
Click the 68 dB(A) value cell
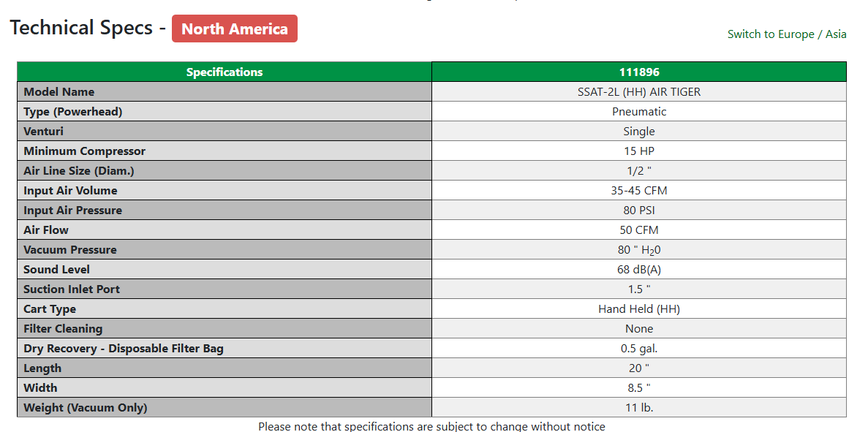[639, 270]
